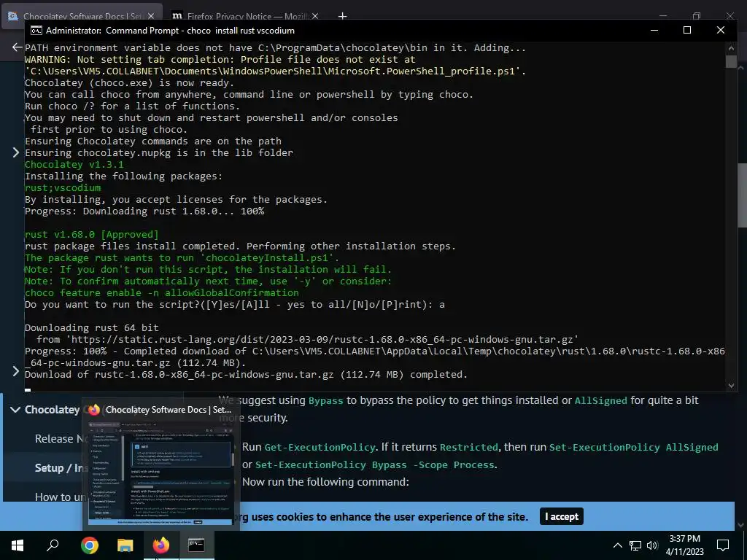747x560 pixels.
Task: Open Release Notes sidebar item
Action: pyautogui.click(x=61, y=438)
